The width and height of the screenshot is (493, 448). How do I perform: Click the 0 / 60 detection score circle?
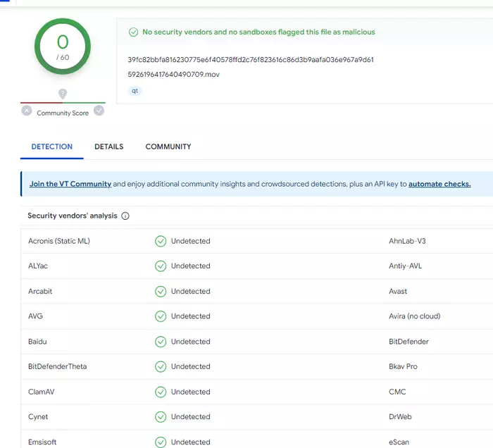point(63,46)
